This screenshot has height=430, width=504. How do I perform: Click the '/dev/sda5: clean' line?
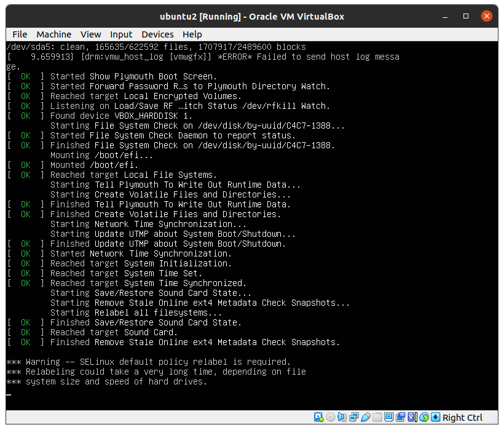coord(156,47)
